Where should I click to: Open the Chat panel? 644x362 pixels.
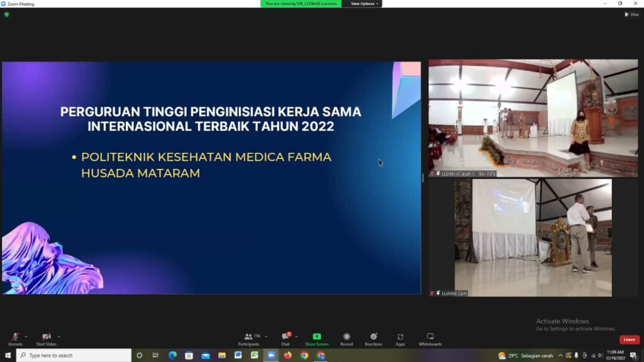285,338
